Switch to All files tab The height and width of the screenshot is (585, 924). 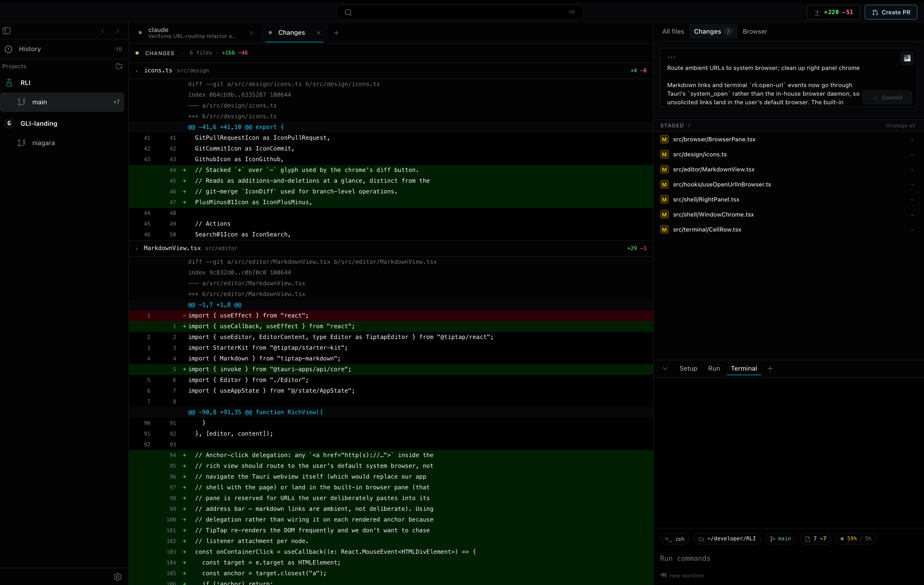[x=673, y=31]
